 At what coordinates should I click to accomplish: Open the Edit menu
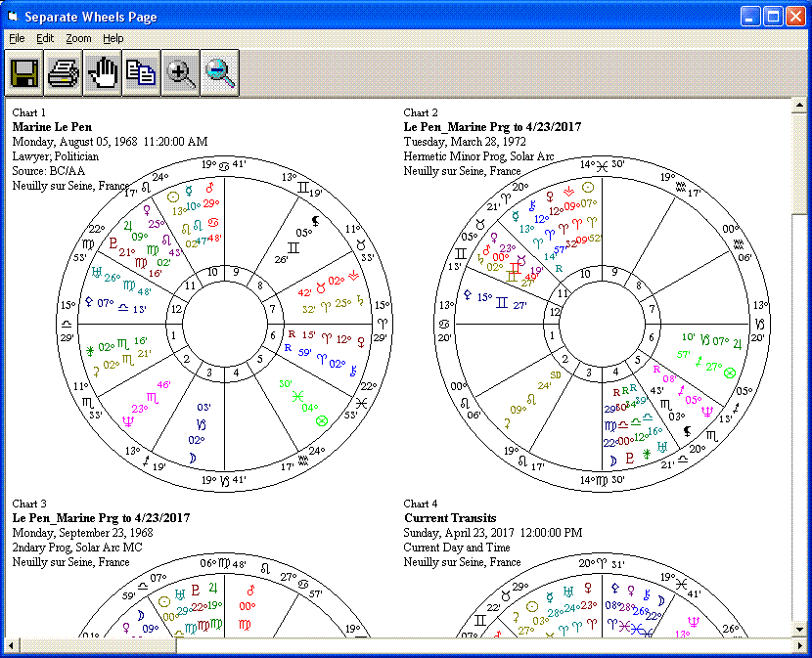[x=45, y=38]
